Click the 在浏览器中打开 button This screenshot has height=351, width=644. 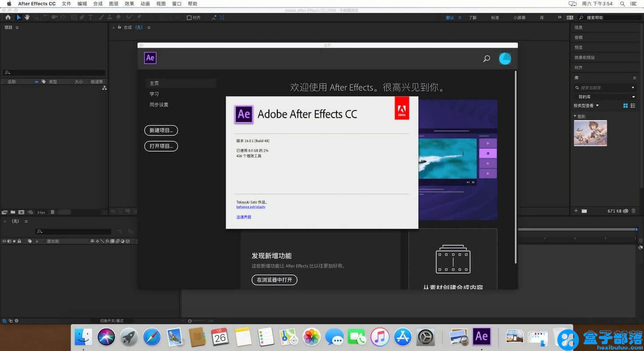click(x=275, y=279)
